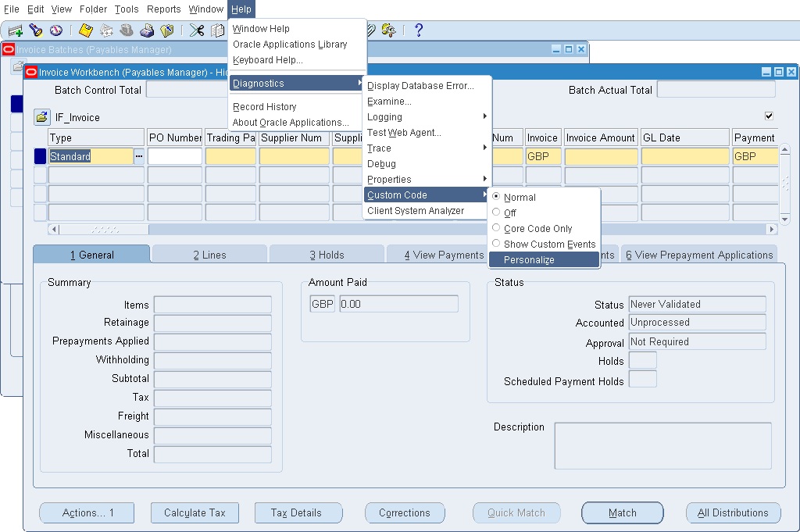Click the Actions... 1 button
Screen dimensions: 800x532
click(x=87, y=512)
